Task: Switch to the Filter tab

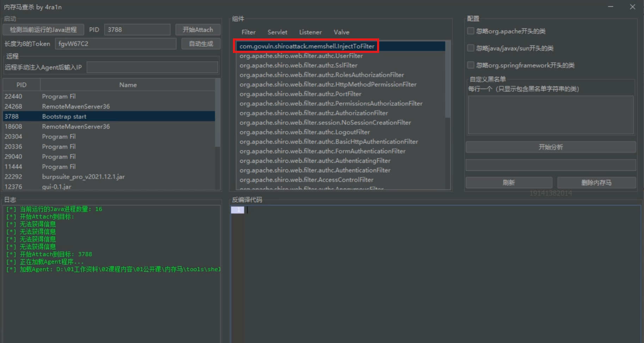Action: point(248,32)
